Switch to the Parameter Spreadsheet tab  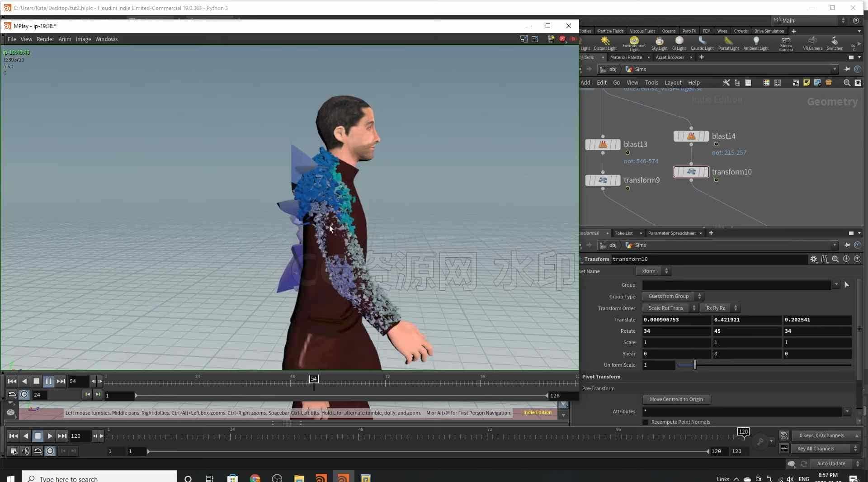click(671, 233)
